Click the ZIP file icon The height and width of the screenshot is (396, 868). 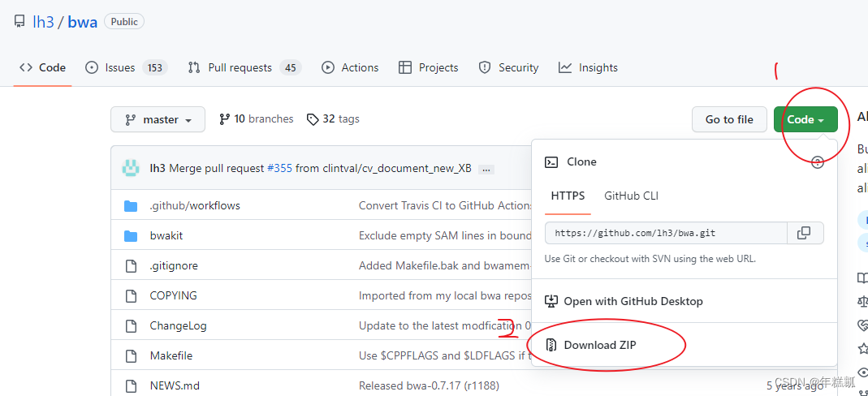click(551, 345)
